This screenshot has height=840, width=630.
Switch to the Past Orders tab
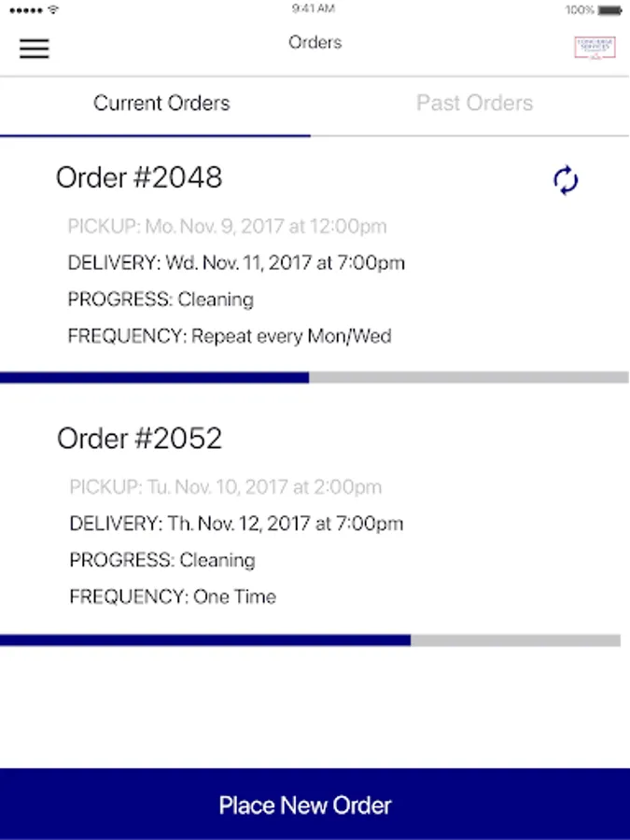[x=474, y=104]
